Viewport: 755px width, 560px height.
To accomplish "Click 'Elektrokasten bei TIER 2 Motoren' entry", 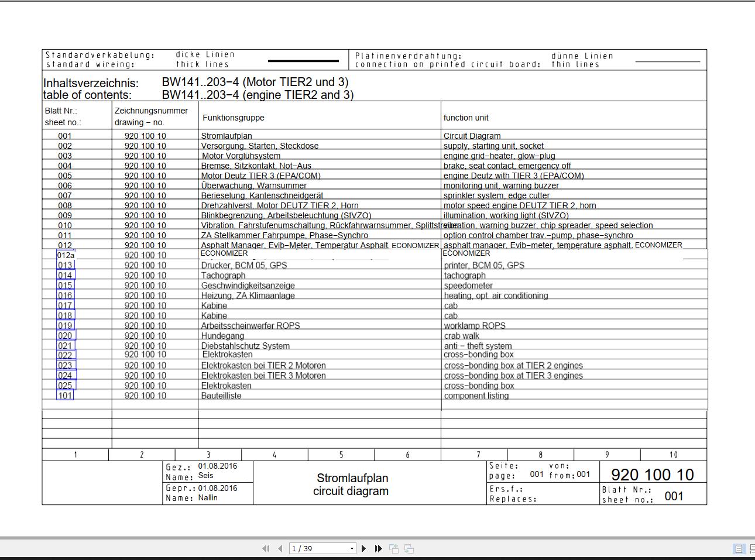I will click(x=263, y=365).
